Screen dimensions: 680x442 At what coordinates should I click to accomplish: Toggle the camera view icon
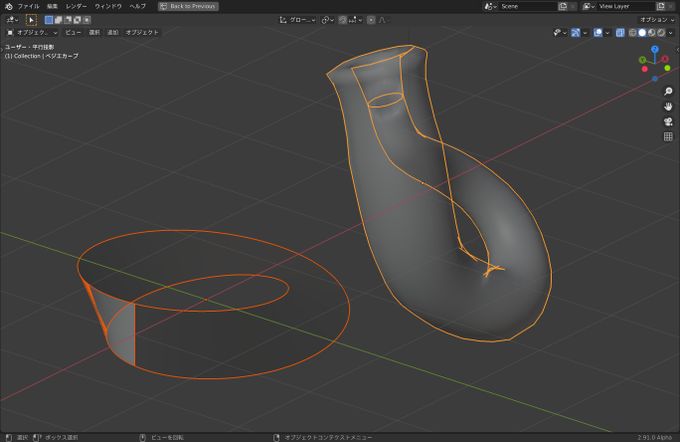668,121
